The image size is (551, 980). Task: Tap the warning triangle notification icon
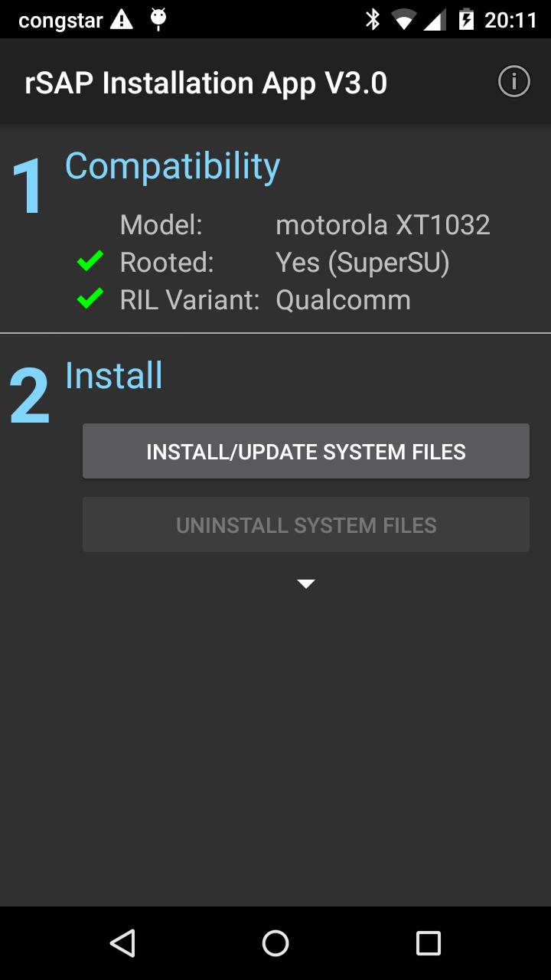[121, 19]
